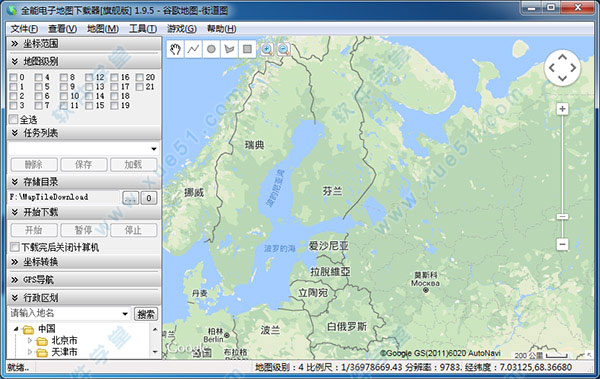
Task: Check map level 0 checkbox
Action: coord(13,77)
